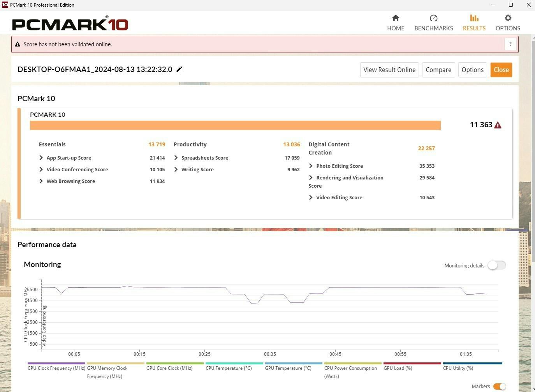Click the question mark help icon

tap(510, 44)
